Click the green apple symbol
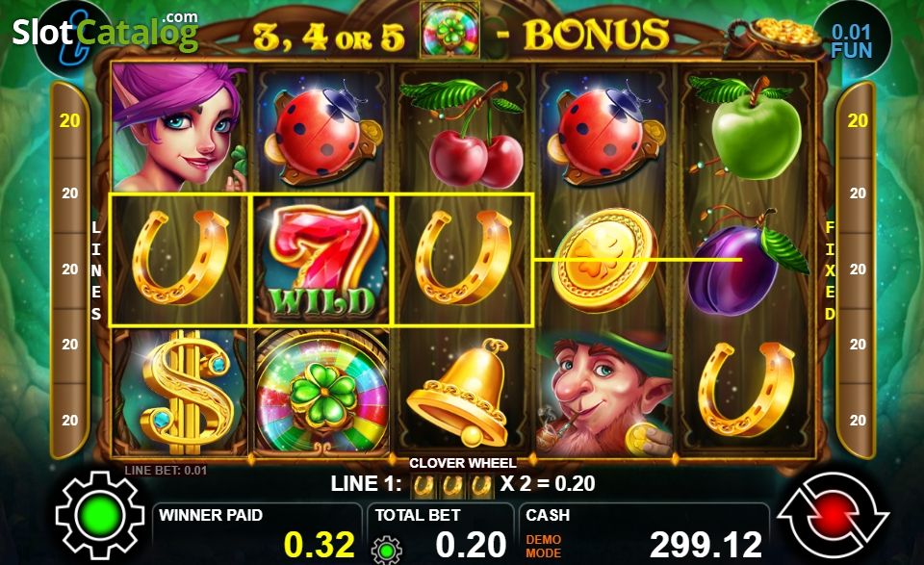924x565 pixels. [747, 128]
